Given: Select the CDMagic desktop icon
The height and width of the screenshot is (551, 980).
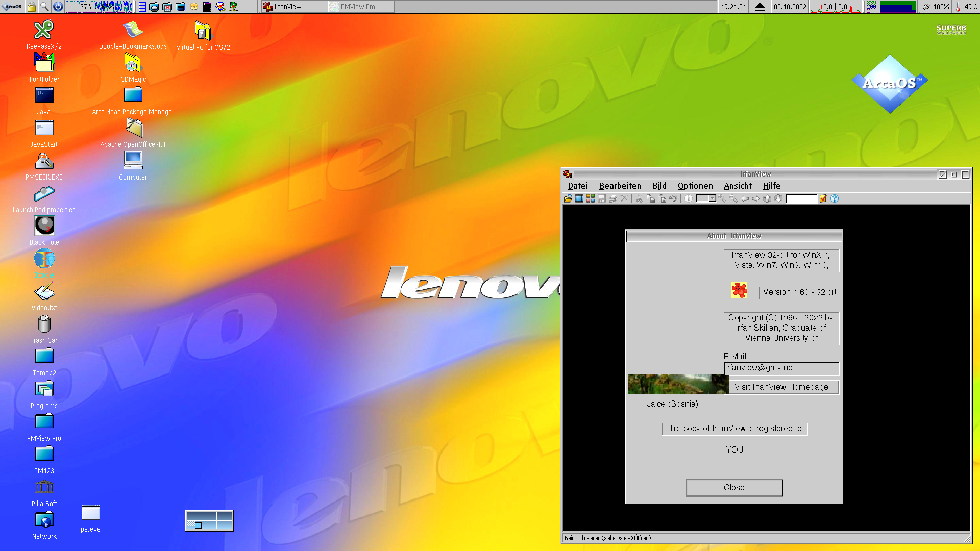Looking at the screenshot, I should click(133, 67).
